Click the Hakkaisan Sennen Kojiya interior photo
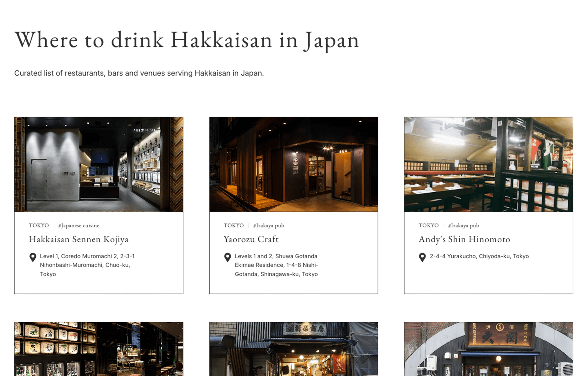Image resolution: width=588 pixels, height=376 pixels. pos(99,164)
